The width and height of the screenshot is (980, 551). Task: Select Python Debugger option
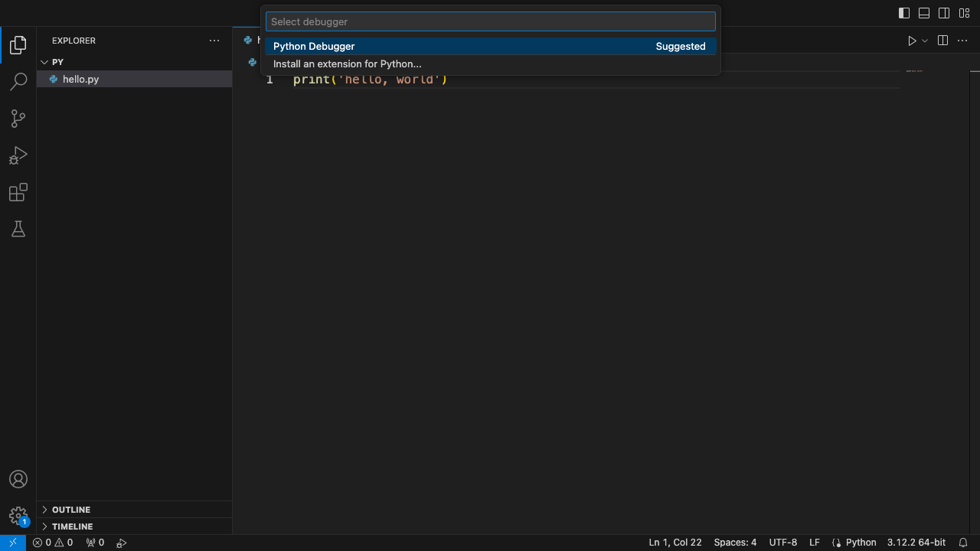tap(491, 47)
